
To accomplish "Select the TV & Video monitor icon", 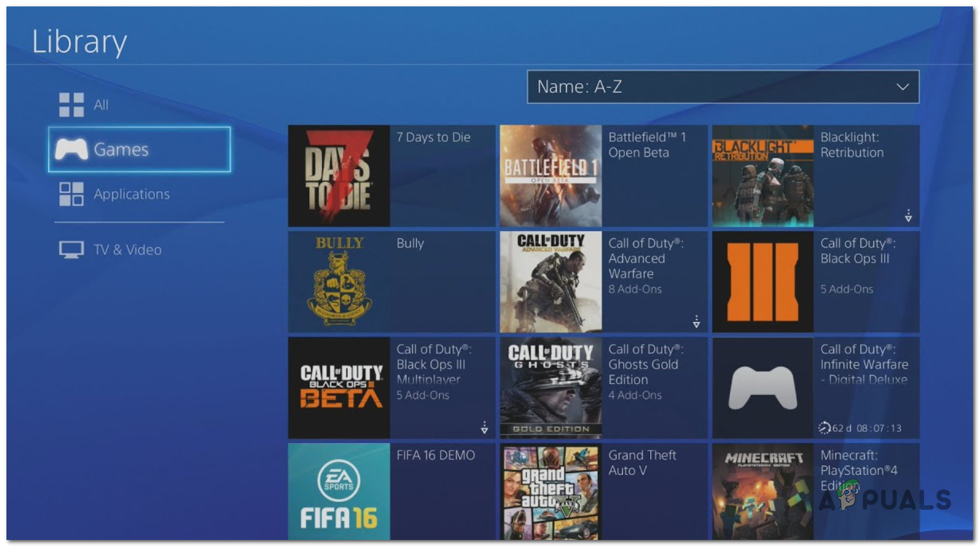I will pos(73,249).
